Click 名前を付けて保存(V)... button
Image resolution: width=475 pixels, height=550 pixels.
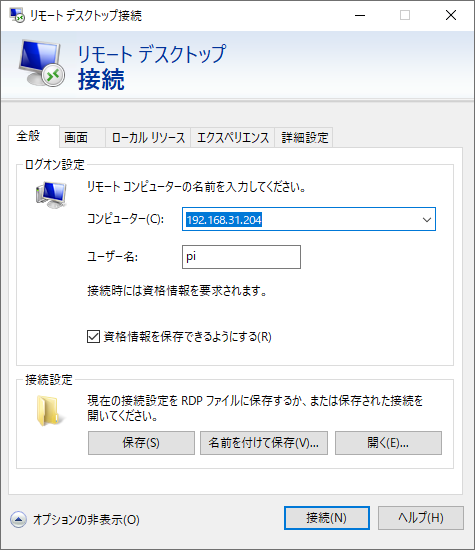(x=264, y=443)
